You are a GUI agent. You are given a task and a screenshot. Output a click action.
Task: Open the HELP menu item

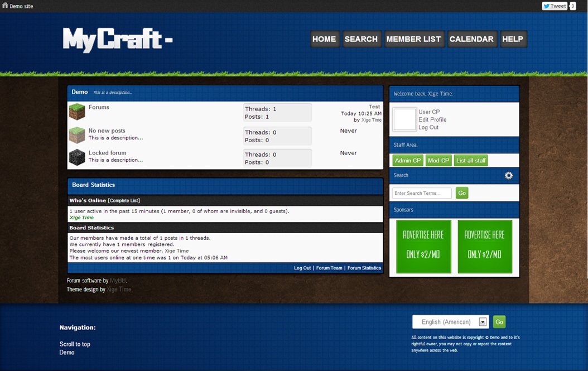tap(513, 39)
